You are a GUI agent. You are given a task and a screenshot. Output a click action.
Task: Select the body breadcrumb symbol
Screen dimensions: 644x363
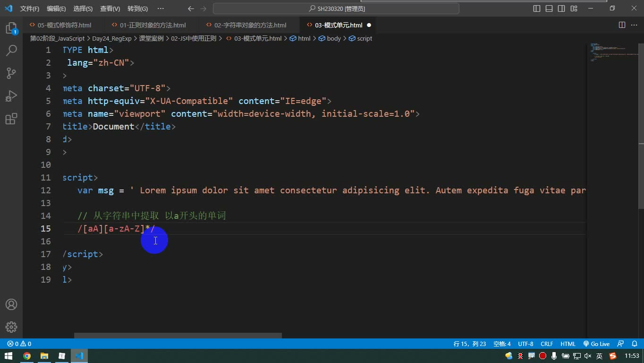[x=330, y=39]
